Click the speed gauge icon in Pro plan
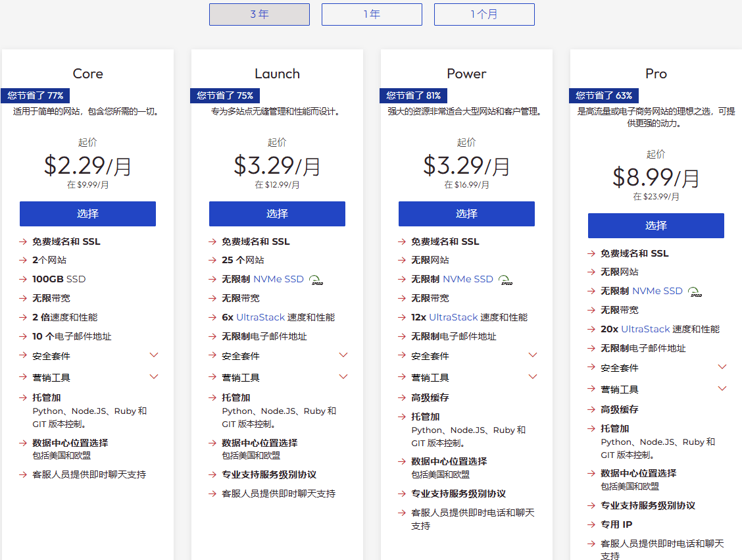 (x=695, y=292)
